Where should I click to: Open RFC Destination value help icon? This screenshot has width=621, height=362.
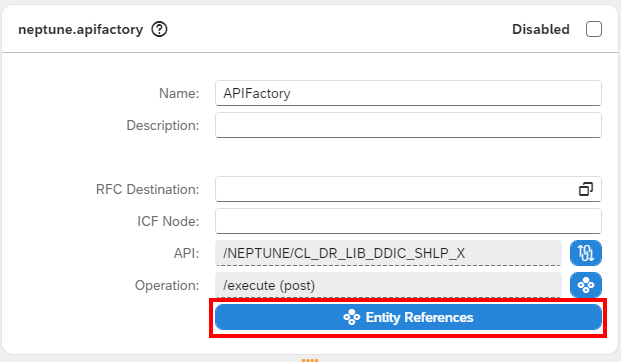click(586, 189)
